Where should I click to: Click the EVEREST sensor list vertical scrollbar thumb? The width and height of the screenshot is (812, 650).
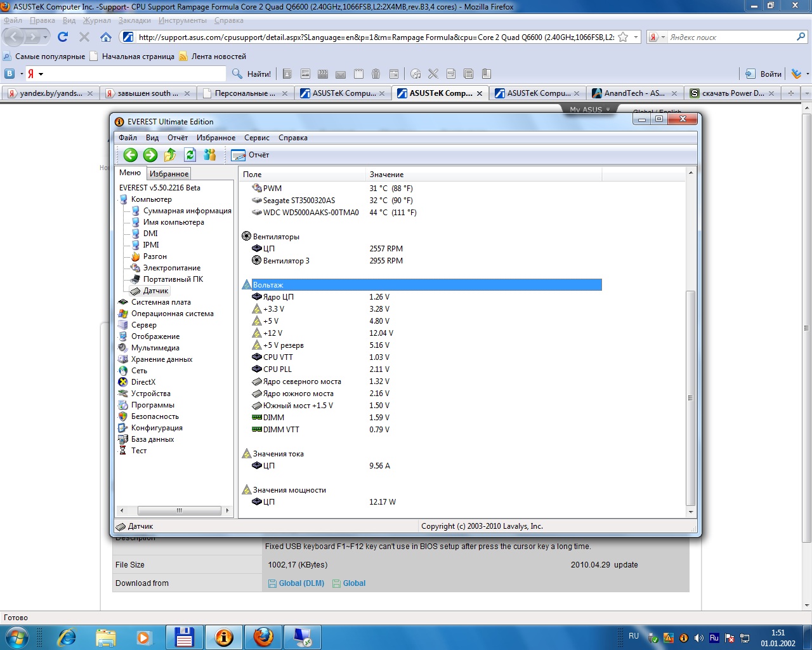point(691,398)
